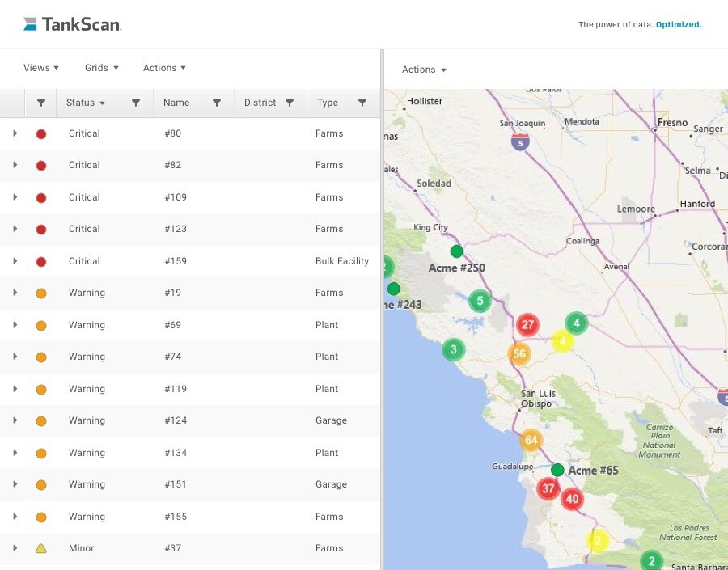Expand the row for tank #159

point(15,261)
